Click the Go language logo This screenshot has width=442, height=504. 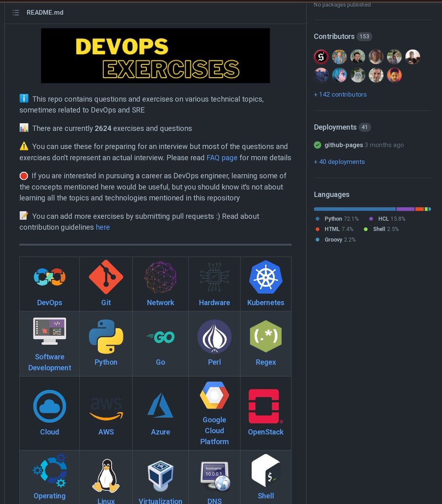click(x=160, y=336)
